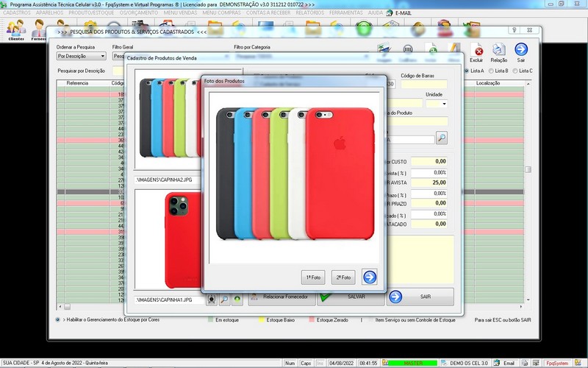
Task: Open the MENU VENDAS menu
Action: 180,13
